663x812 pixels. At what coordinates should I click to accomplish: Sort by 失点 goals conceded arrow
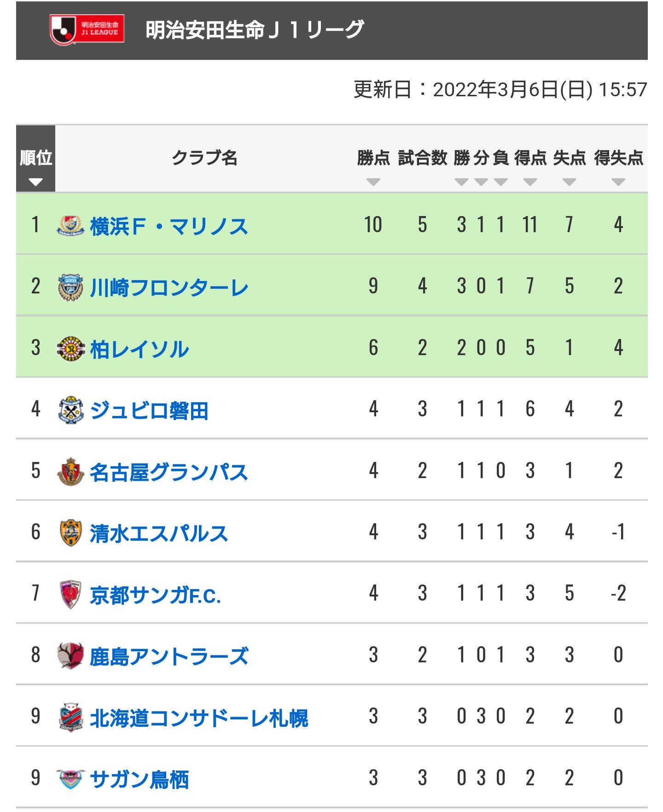tap(569, 182)
